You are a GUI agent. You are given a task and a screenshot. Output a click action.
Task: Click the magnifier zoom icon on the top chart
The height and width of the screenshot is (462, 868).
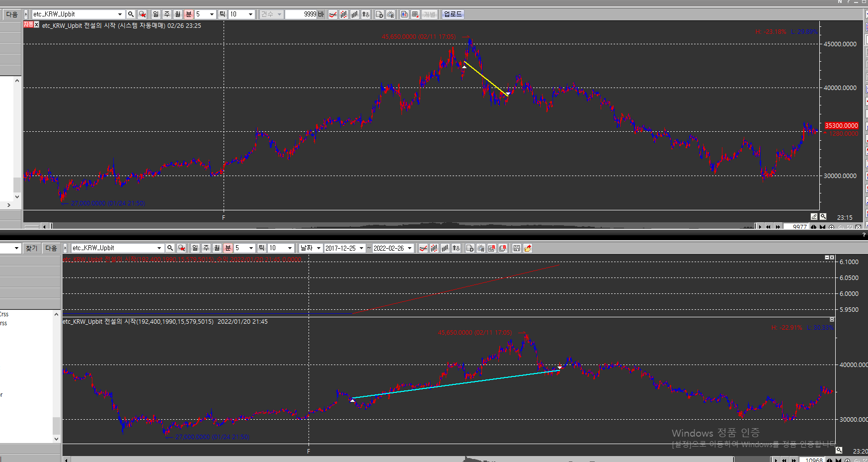tap(823, 217)
